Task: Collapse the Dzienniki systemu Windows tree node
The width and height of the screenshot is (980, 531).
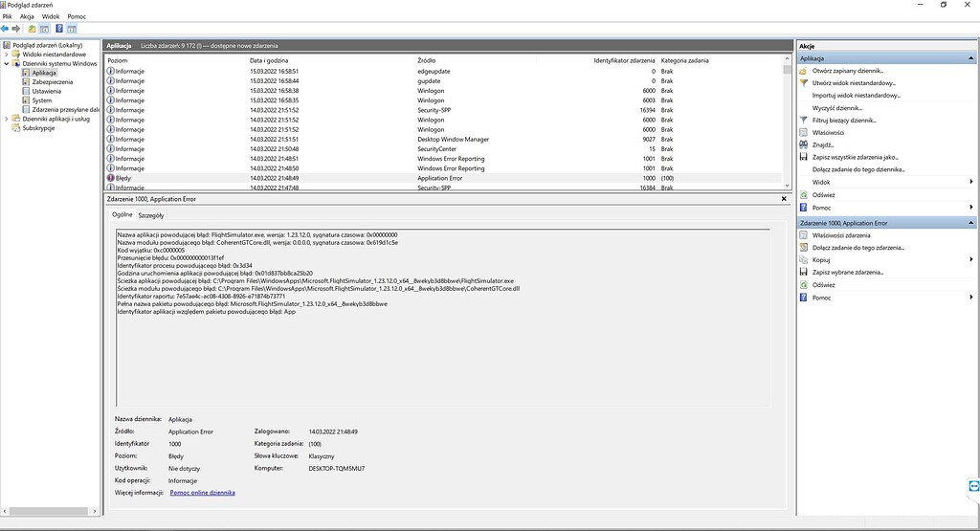Action: click(x=7, y=64)
